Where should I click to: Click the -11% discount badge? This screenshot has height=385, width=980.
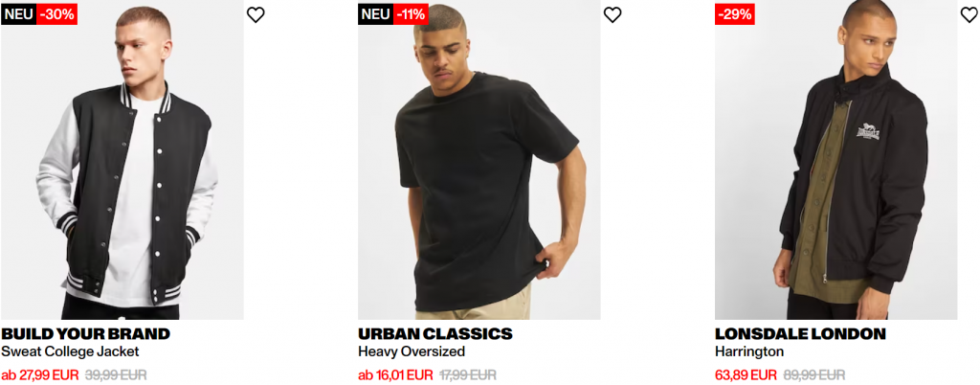[x=411, y=14]
